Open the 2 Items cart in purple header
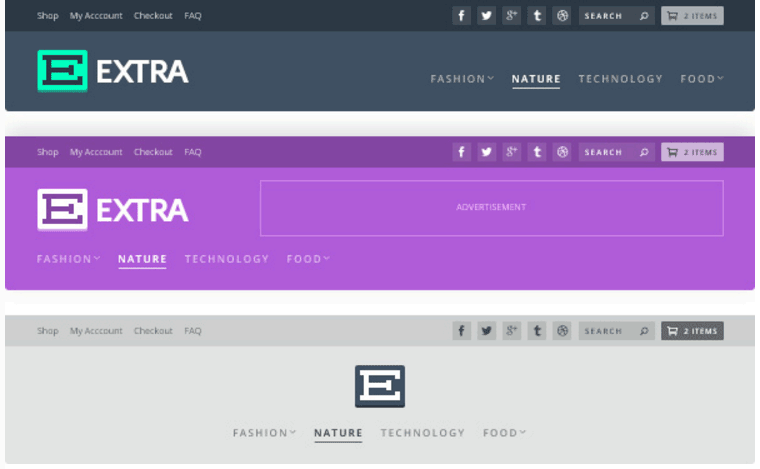This screenshot has height=469, width=760. pyautogui.click(x=692, y=152)
